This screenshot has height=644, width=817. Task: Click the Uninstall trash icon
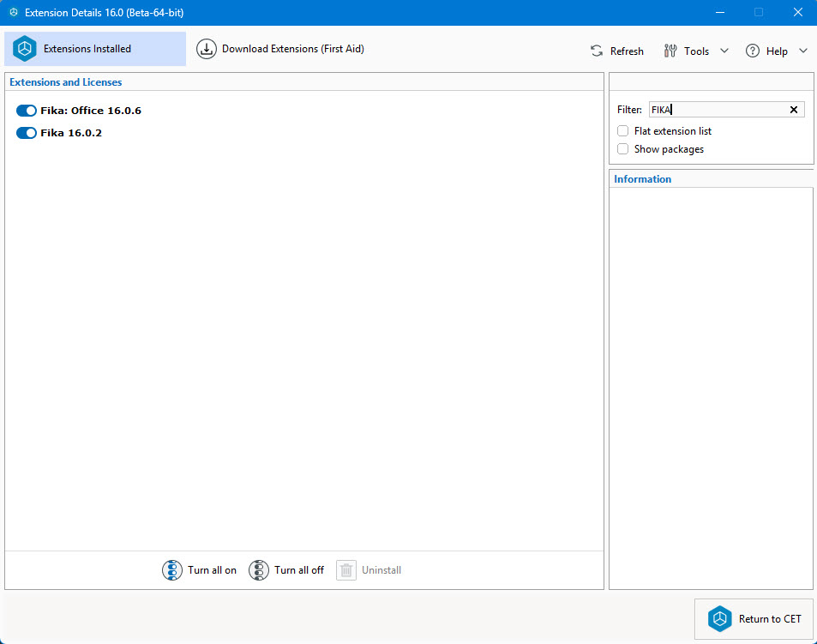[x=346, y=570]
